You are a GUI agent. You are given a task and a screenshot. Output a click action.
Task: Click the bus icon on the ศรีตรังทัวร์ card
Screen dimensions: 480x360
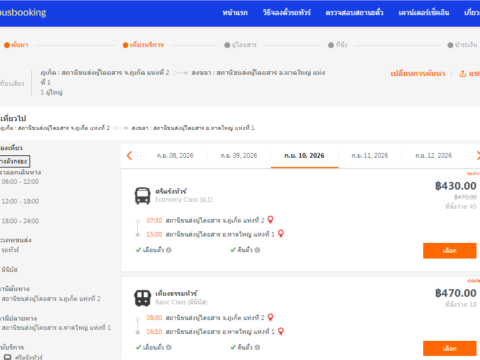[142, 196]
